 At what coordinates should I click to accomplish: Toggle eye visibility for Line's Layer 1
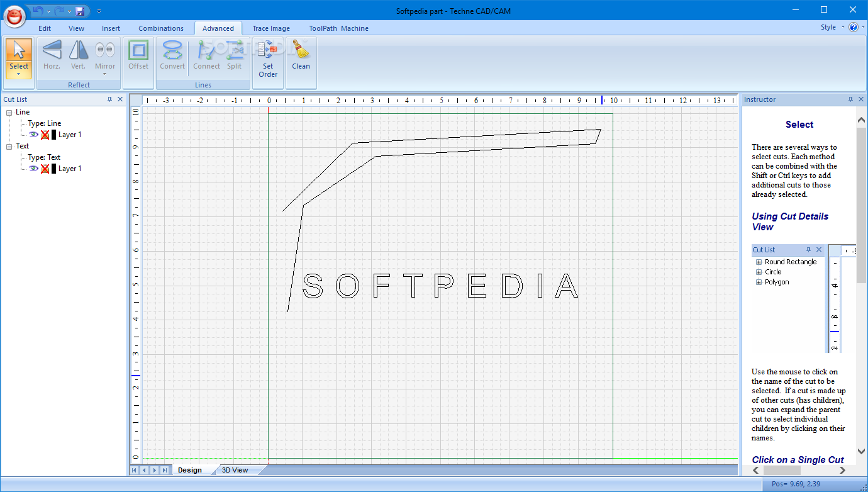tap(34, 134)
